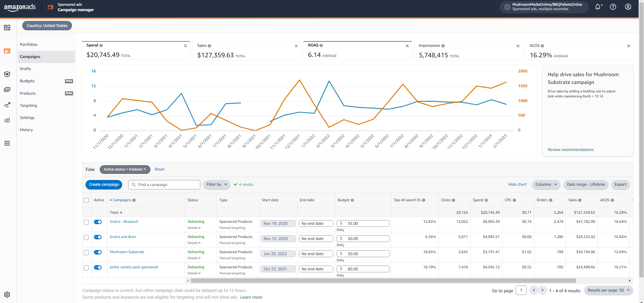
Task: Open Review recommendations link
Action: click(571, 150)
